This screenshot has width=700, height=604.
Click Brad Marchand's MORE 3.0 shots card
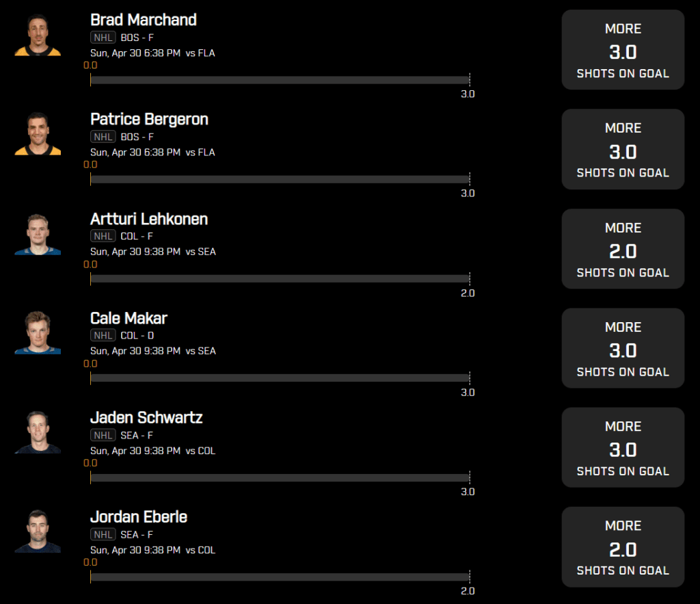[623, 49]
